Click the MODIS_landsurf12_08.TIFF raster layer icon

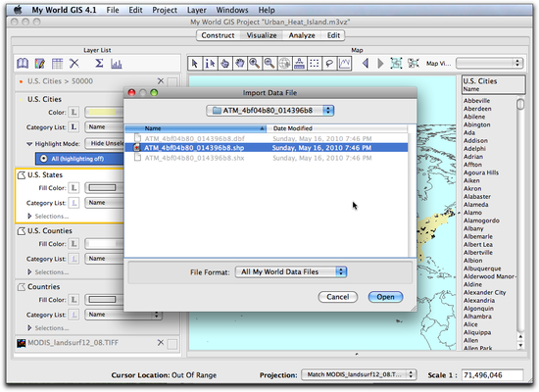[22, 343]
